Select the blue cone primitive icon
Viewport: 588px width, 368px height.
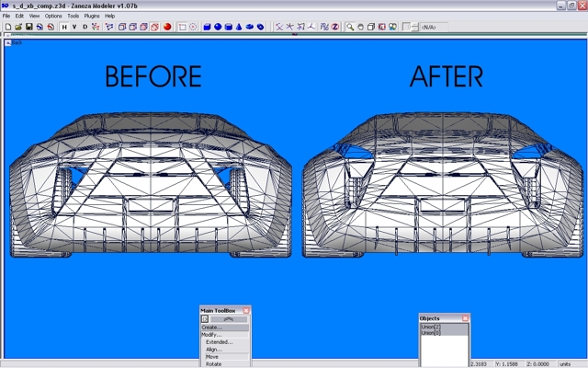point(238,27)
